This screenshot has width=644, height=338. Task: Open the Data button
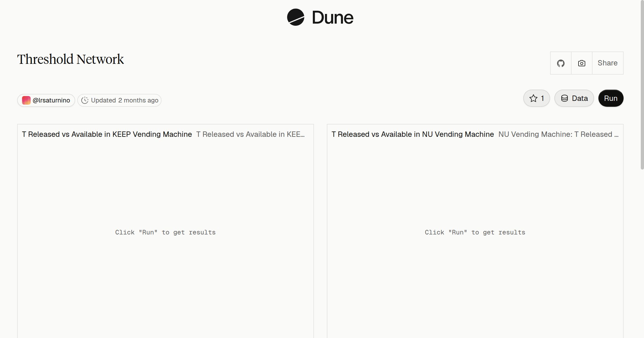coord(574,98)
